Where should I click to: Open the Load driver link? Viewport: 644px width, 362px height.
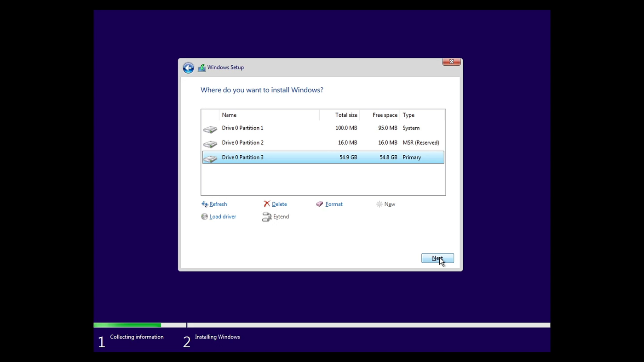pos(223,216)
